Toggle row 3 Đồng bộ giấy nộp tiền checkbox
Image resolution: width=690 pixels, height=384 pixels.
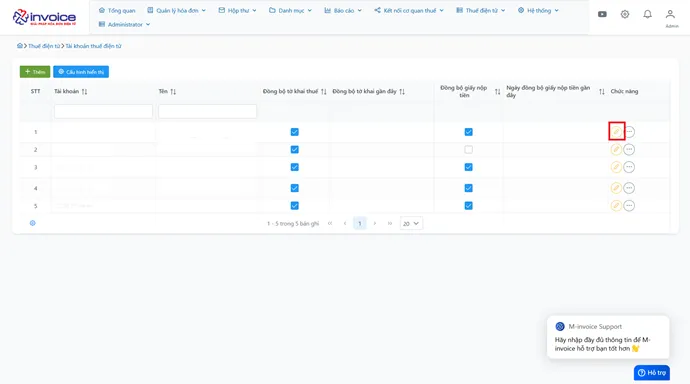pos(468,167)
